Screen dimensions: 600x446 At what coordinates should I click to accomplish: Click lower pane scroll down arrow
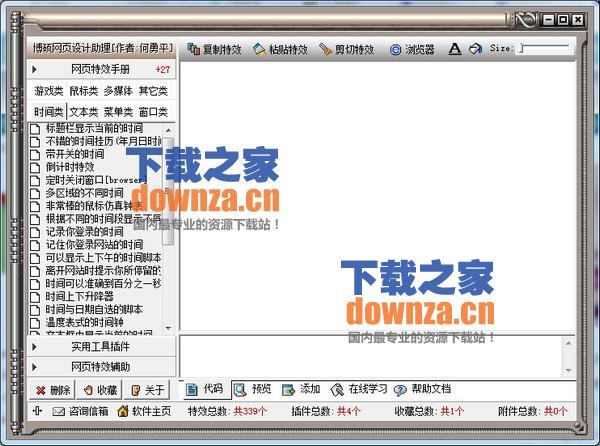tap(569, 370)
